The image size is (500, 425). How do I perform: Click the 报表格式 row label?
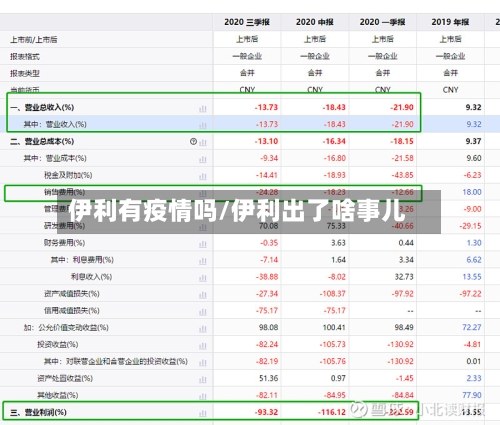coord(25,57)
